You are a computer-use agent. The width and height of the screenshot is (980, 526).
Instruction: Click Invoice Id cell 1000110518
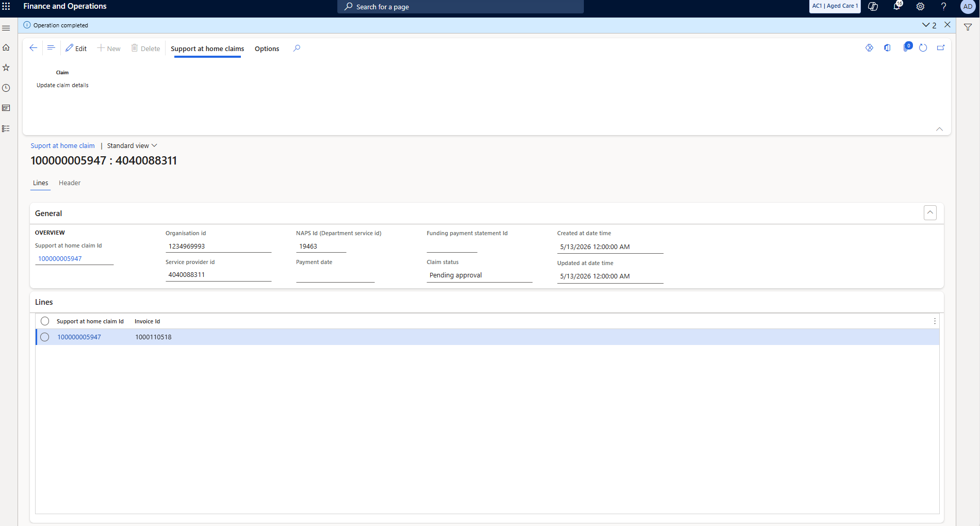[153, 337]
